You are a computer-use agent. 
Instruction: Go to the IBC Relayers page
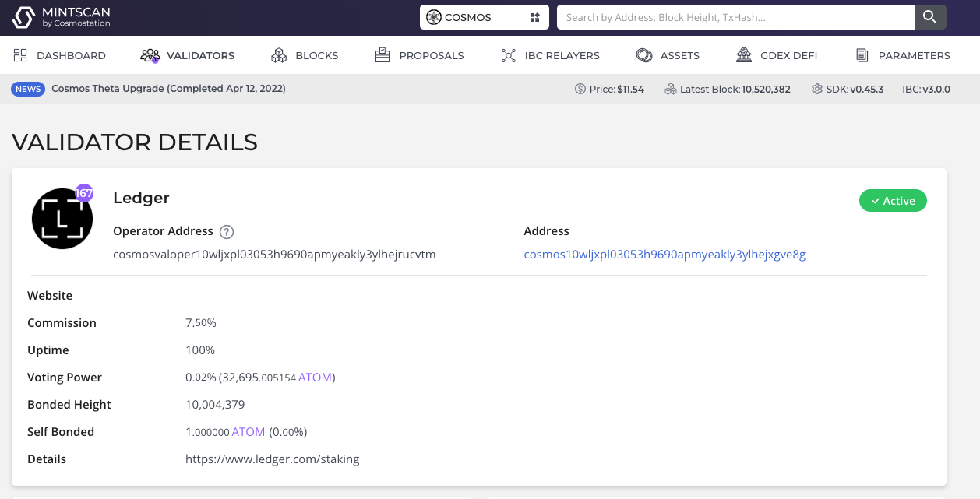(562, 55)
